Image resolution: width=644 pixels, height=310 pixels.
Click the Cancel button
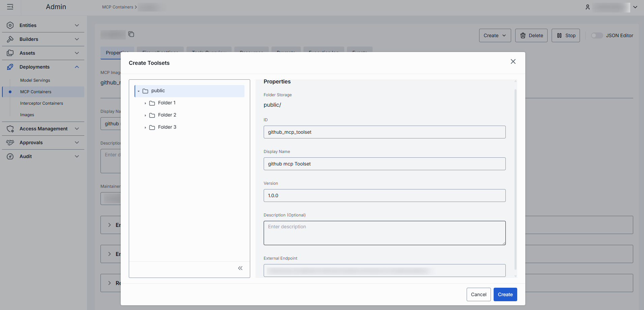(x=478, y=294)
